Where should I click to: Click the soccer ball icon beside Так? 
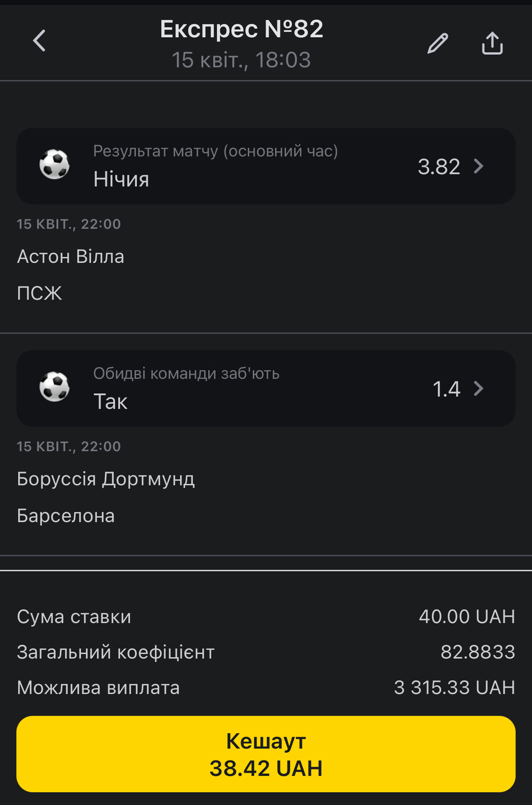point(54,387)
